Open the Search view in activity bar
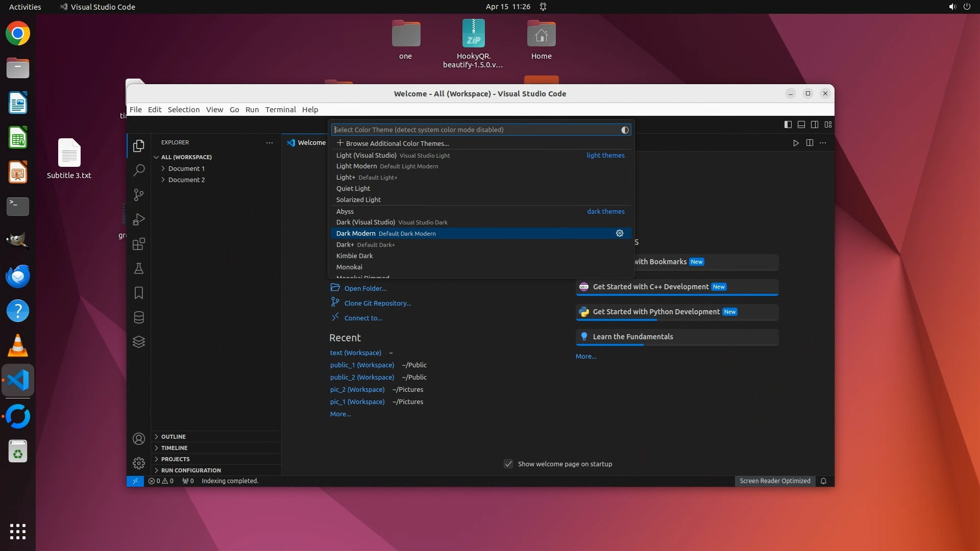Image resolution: width=980 pixels, height=551 pixels. pyautogui.click(x=138, y=170)
